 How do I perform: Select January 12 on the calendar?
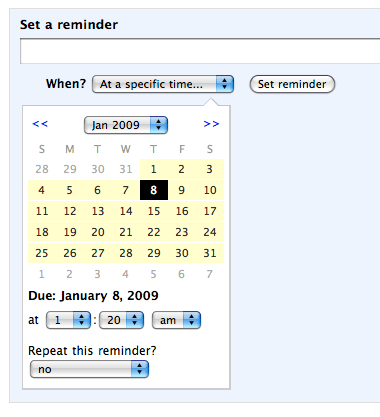pyautogui.click(x=70, y=211)
